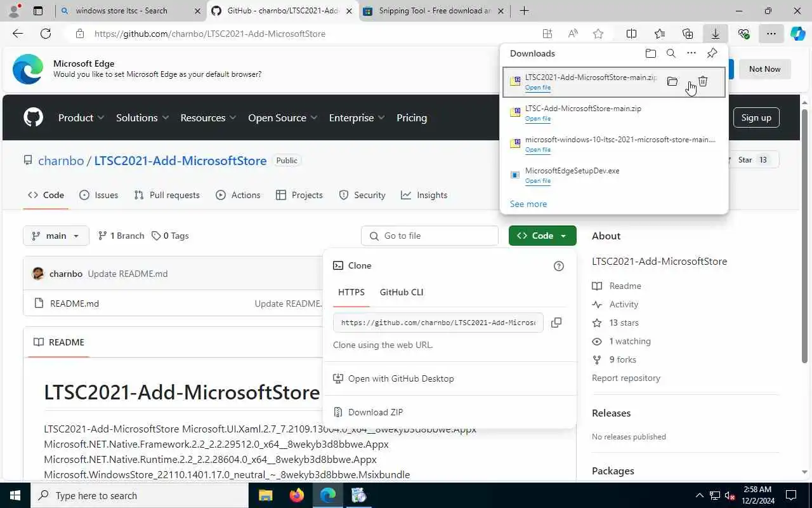
Task: Open more options in Downloads panel
Action: [x=691, y=53]
